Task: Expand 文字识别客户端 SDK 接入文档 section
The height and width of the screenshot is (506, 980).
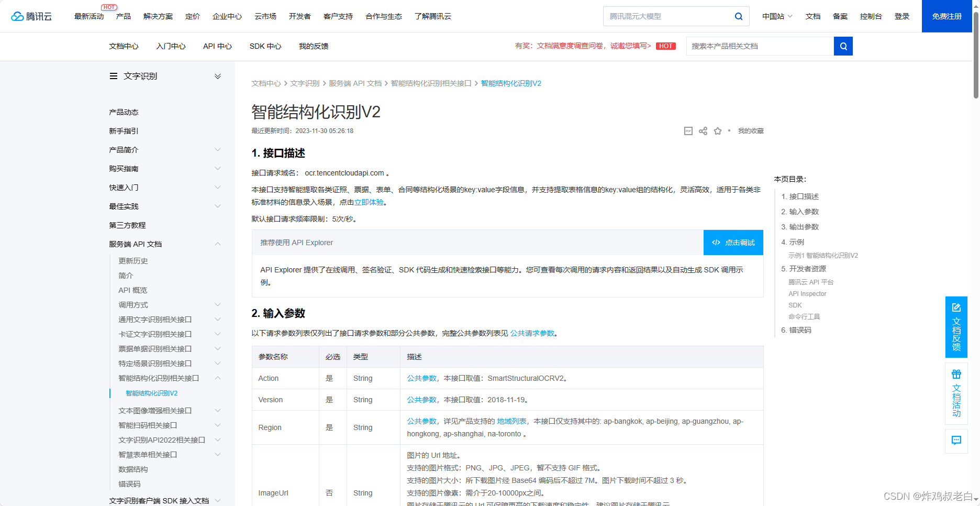Action: pos(218,501)
